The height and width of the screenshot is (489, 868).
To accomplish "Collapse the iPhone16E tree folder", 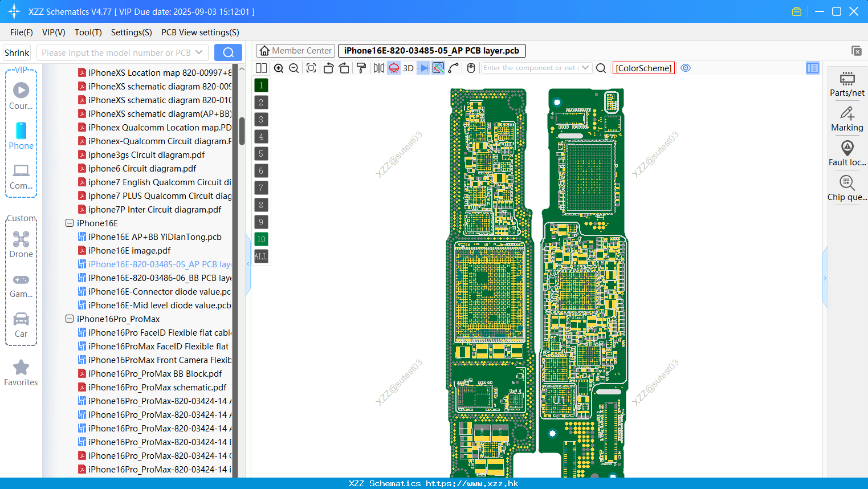I will 70,223.
